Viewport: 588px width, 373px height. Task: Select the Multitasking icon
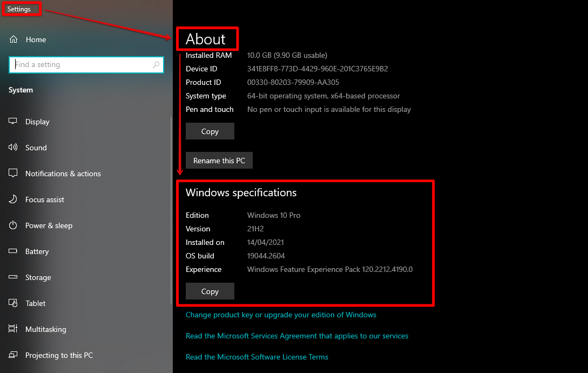[13, 329]
